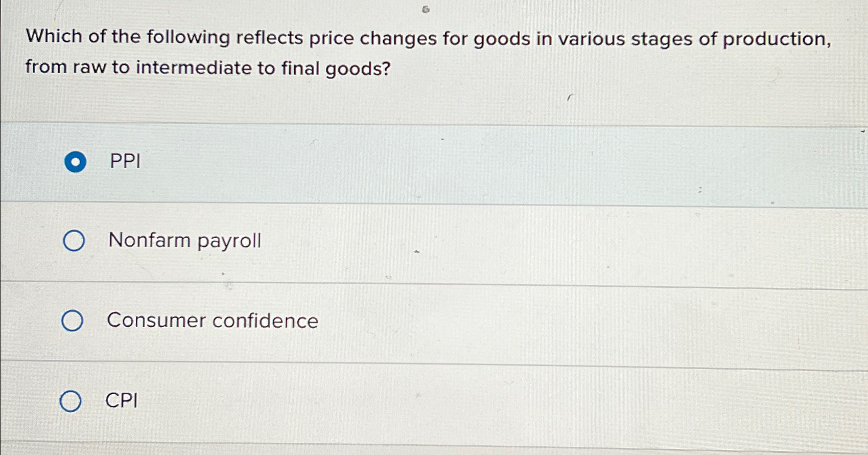Change the answer from PPI to CPI
This screenshot has width=868, height=455.
click(71, 401)
